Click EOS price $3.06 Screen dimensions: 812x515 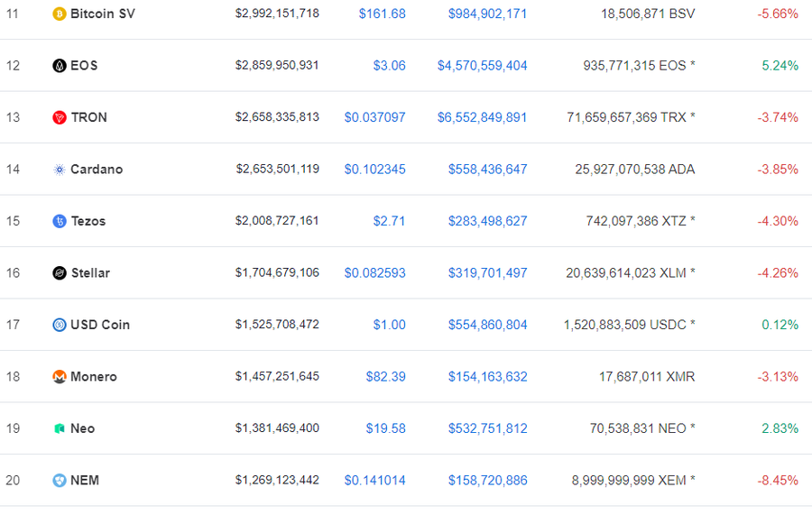click(x=390, y=66)
